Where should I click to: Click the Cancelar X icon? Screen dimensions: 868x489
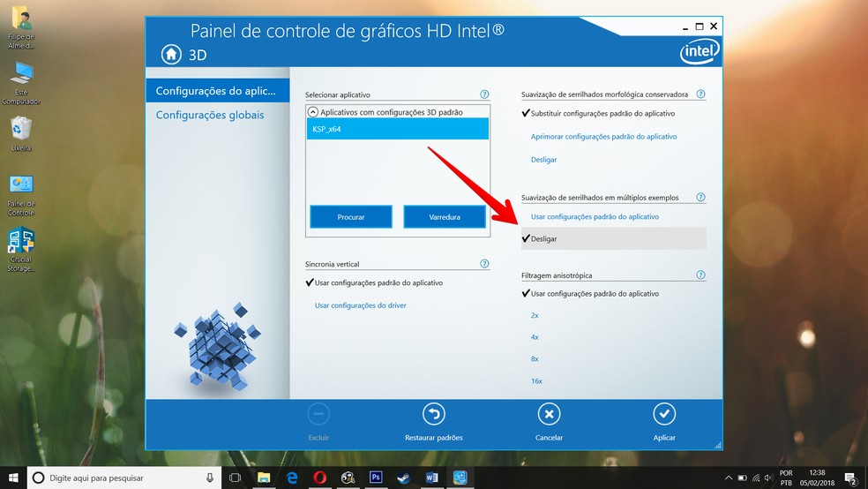pyautogui.click(x=550, y=414)
